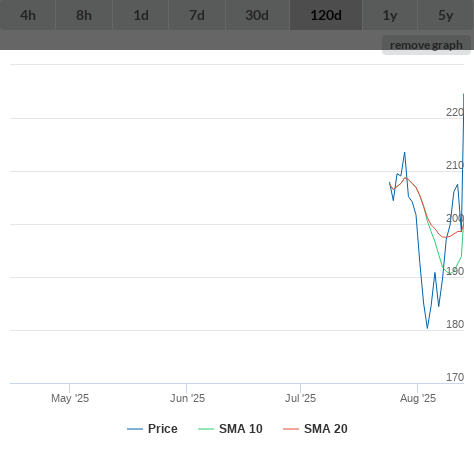The width and height of the screenshot is (474, 455).
Task: Click the 170 price axis label
Action: click(x=455, y=377)
